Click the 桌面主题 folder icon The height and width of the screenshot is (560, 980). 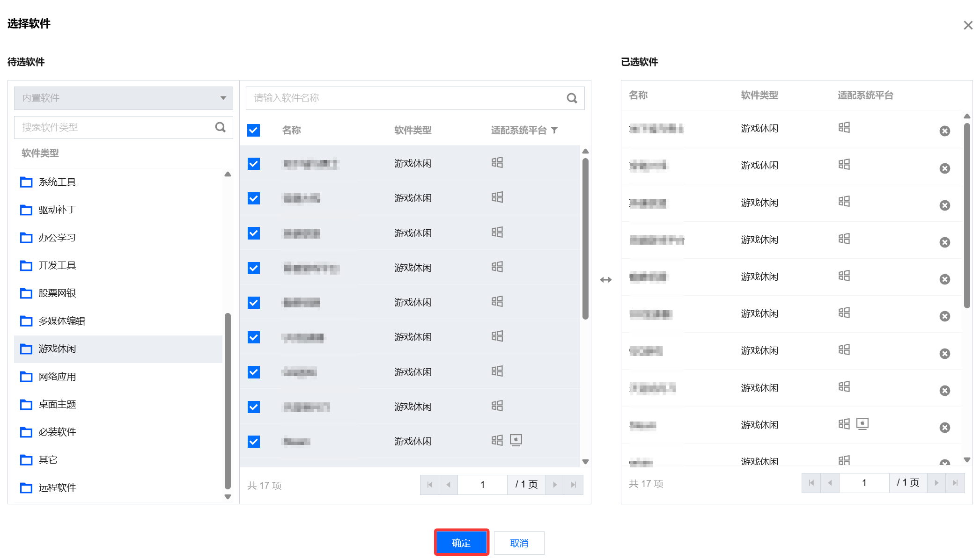(x=26, y=404)
